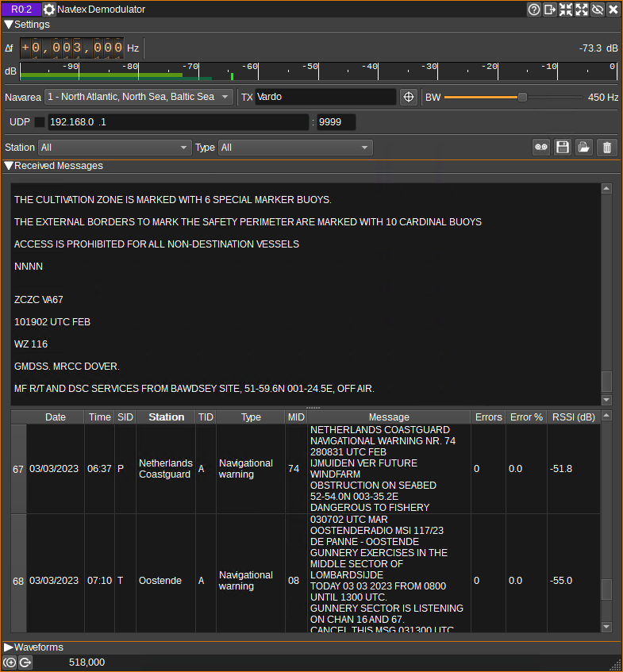The width and height of the screenshot is (623, 672).
Task: Maximize the Navtex Demodulator window
Action: (582, 9)
